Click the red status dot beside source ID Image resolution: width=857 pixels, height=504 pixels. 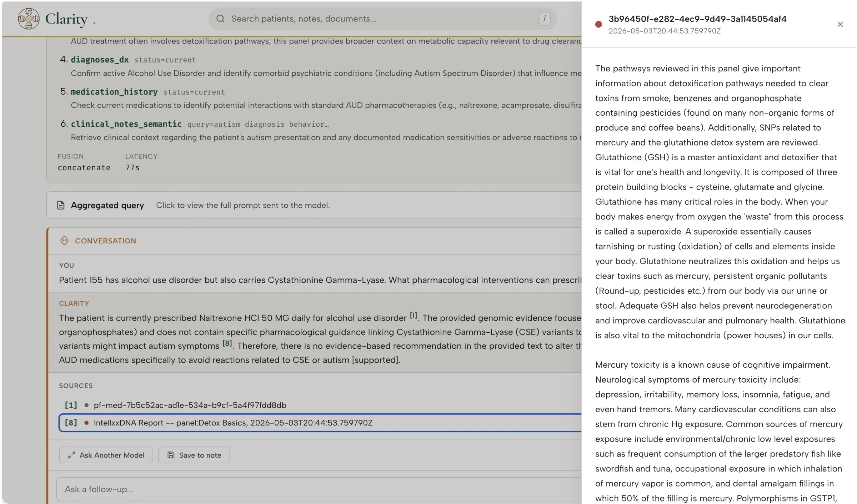coord(598,24)
